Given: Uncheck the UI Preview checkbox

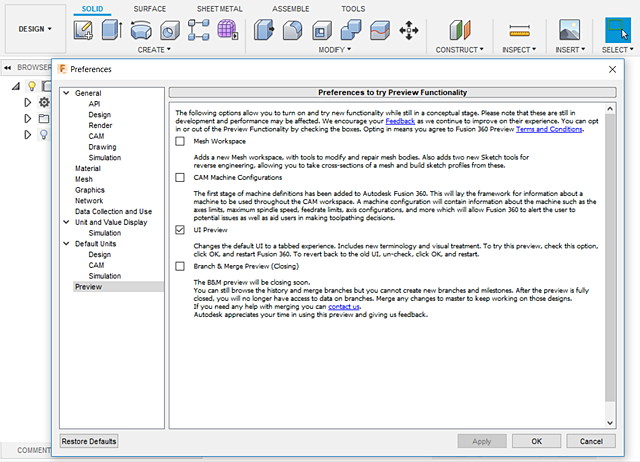Looking at the screenshot, I should 179,230.
